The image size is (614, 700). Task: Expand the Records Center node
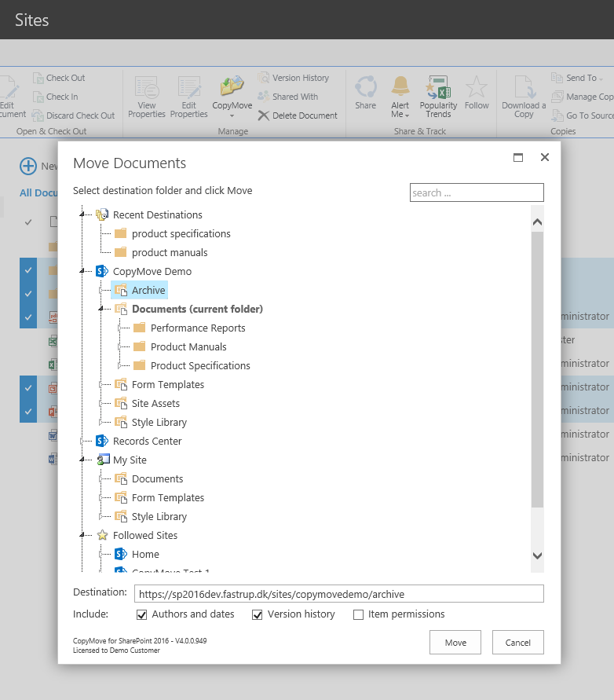point(82,441)
